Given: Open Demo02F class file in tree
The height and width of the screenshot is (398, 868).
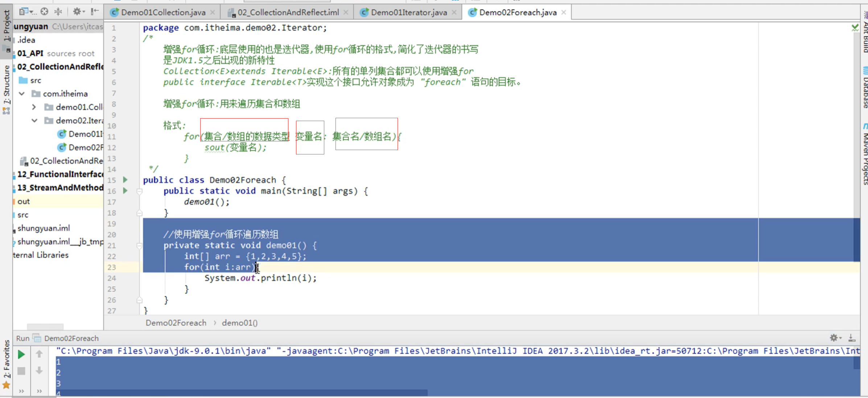Looking at the screenshot, I should point(81,147).
